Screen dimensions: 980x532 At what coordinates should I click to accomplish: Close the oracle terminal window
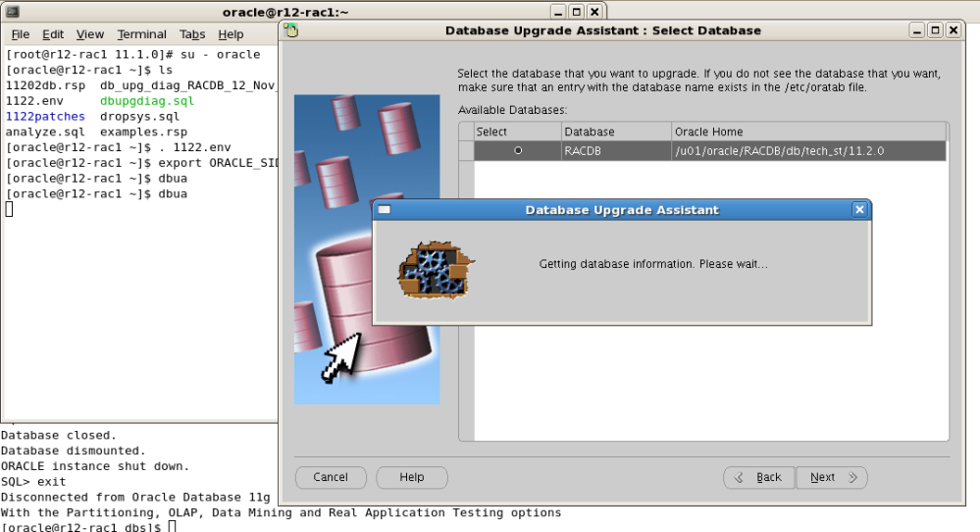[x=594, y=11]
